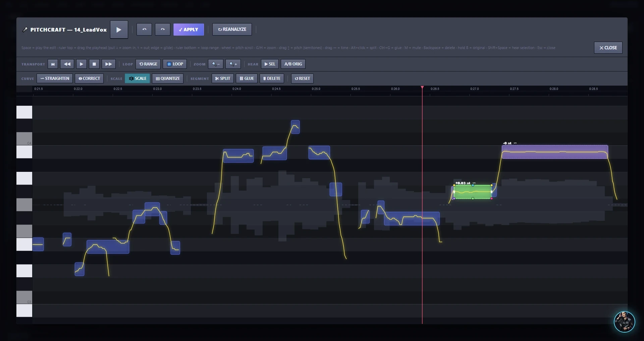This screenshot has width=644, height=341.
Task: Toggle the Loop option
Action: coord(175,64)
